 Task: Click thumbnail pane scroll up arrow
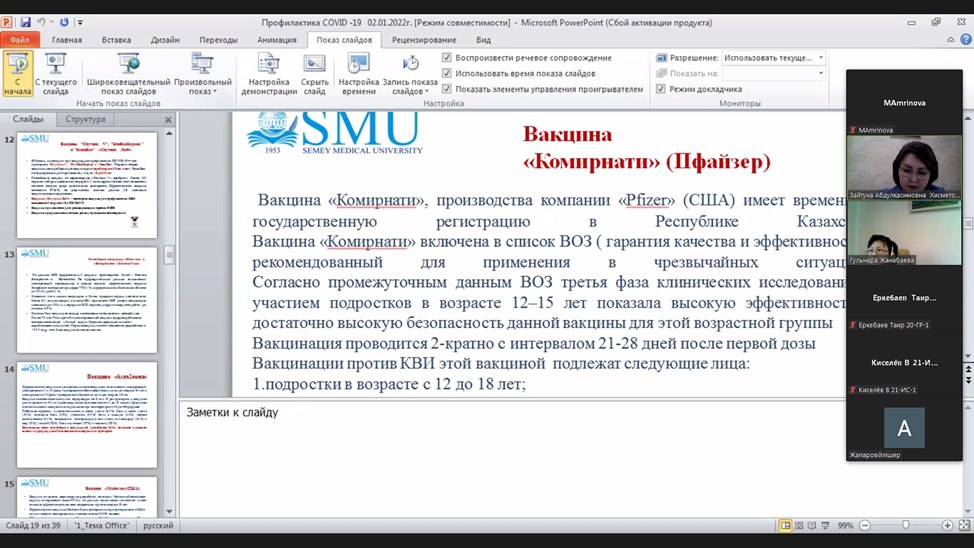tap(169, 134)
